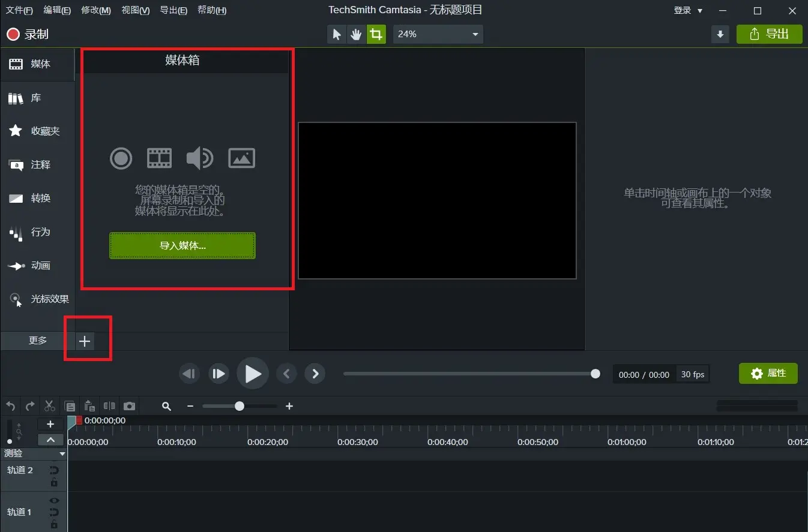Open the 注释 annotations tab

point(37,164)
